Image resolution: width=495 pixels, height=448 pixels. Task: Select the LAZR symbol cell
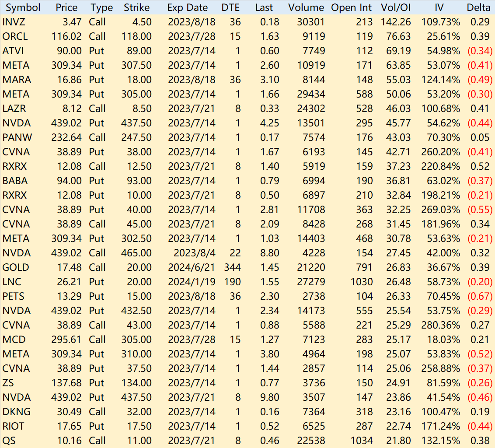[14, 108]
